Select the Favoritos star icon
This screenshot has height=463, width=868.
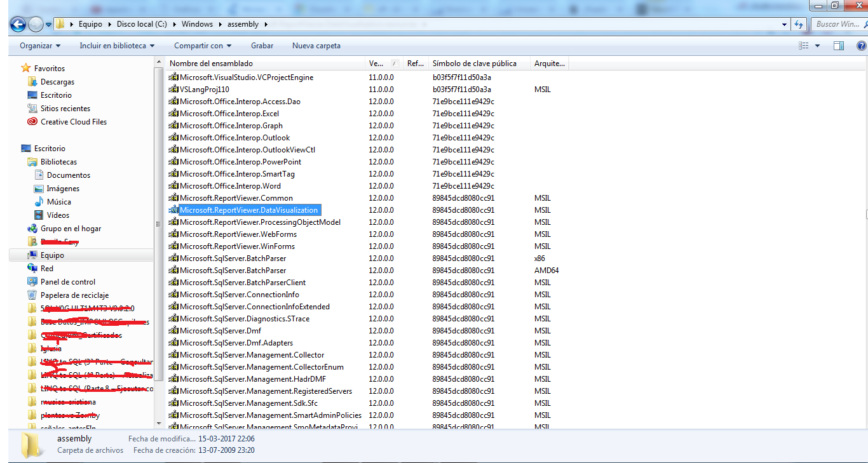coord(25,68)
